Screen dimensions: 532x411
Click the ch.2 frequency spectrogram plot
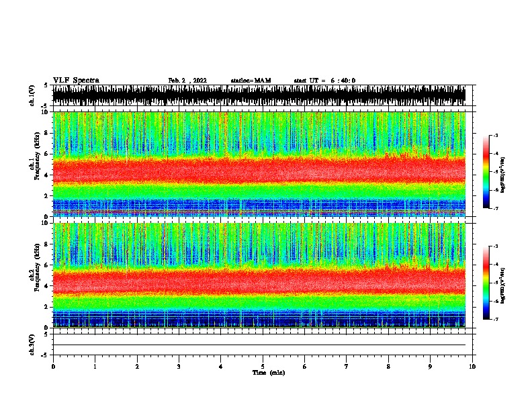(x=259, y=275)
